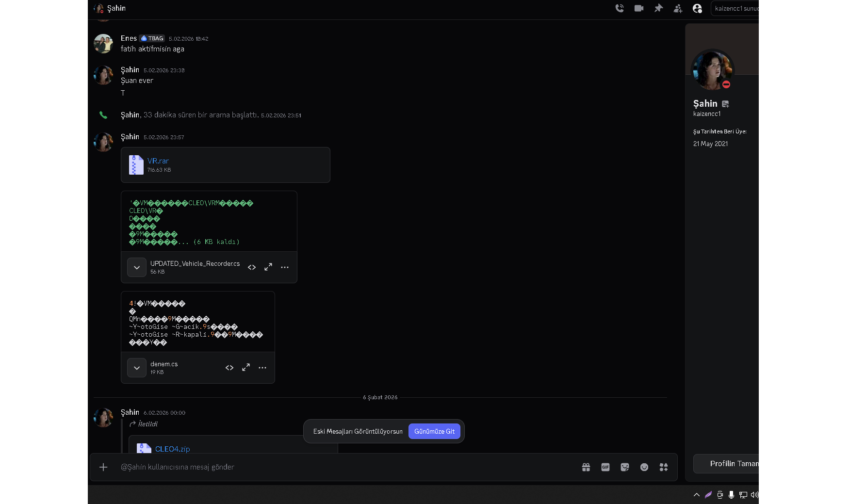Open the CLEO4.zip attachment link
Viewport: 850px width, 504px height.
pyautogui.click(x=172, y=449)
